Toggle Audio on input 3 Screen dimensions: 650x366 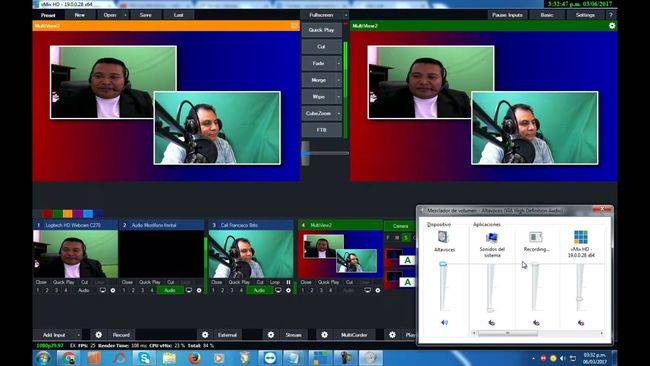tap(260, 290)
